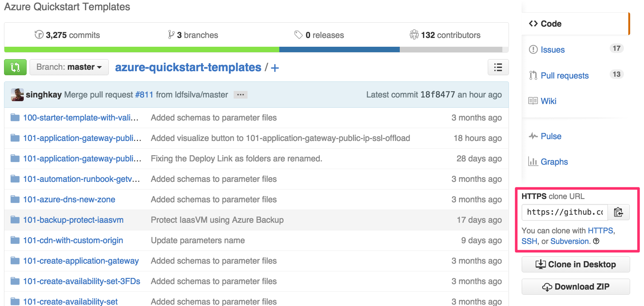The image size is (644, 306).
Task: View the 0 releases page
Action: [x=319, y=35]
